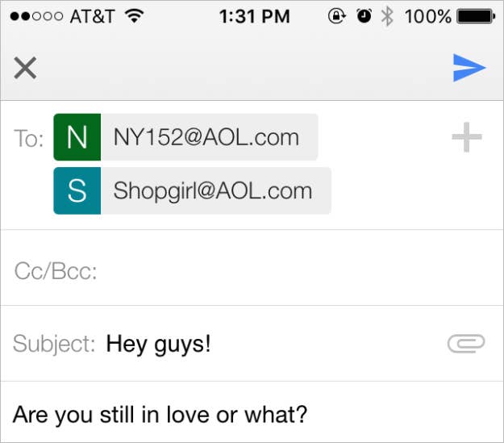
Task: Tap the battery indicator icon
Action: point(476,16)
